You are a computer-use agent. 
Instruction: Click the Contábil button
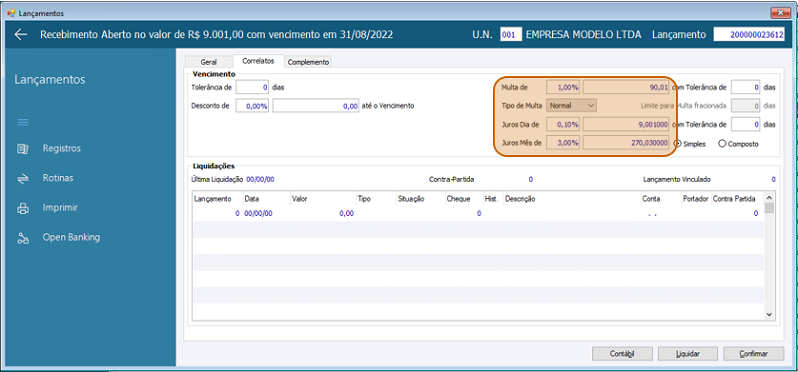(x=622, y=354)
